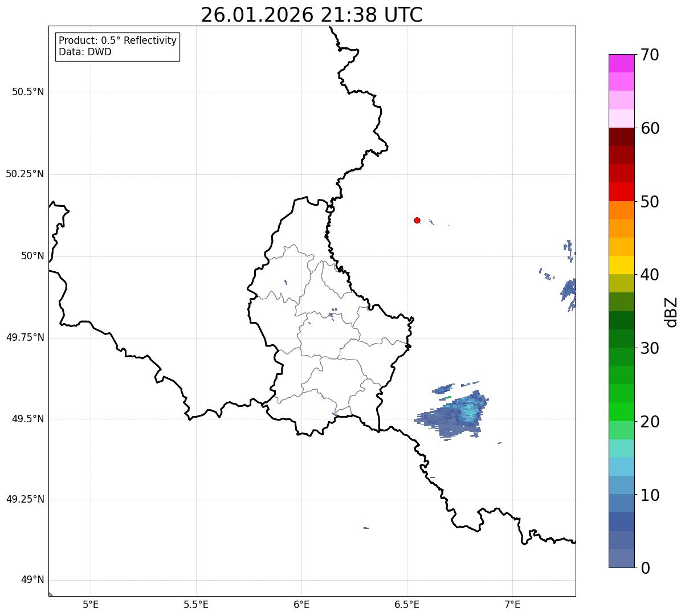This screenshot has height=616, width=685.
Task: Select the 49.5°N latitude tick label
Action: pyautogui.click(x=27, y=419)
